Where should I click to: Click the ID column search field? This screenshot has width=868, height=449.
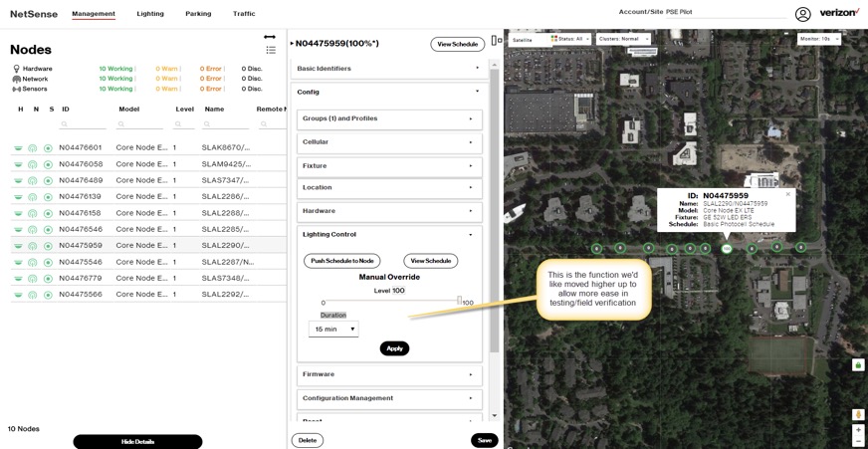pos(83,124)
